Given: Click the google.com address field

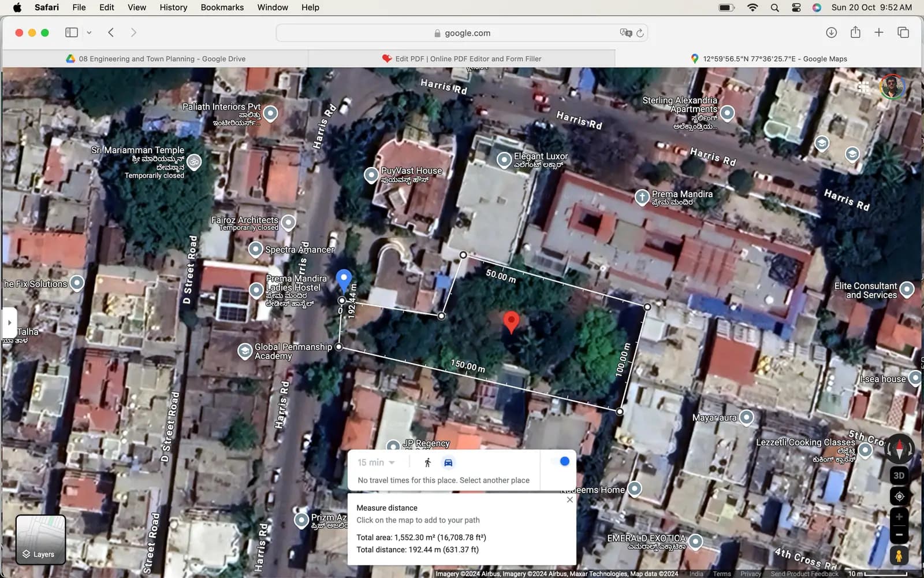Looking at the screenshot, I should [462, 33].
